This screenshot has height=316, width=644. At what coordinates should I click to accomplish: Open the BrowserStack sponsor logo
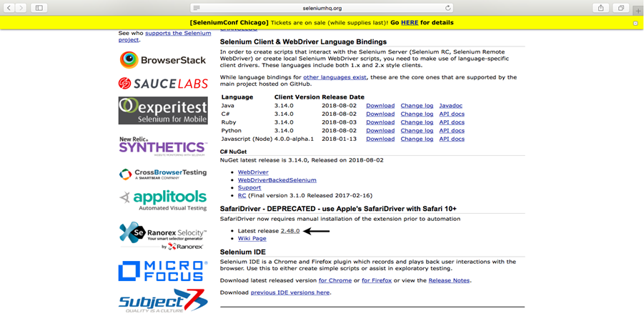click(163, 60)
